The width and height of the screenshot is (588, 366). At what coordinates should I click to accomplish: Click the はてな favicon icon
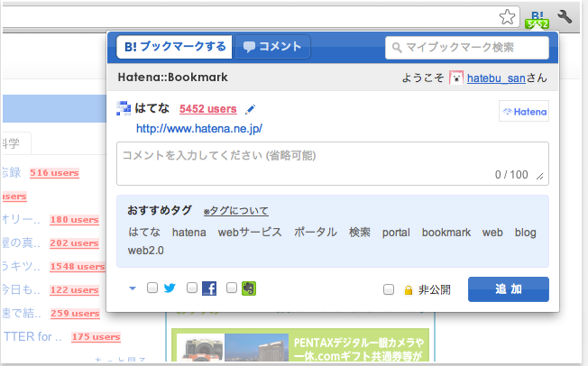click(x=124, y=108)
